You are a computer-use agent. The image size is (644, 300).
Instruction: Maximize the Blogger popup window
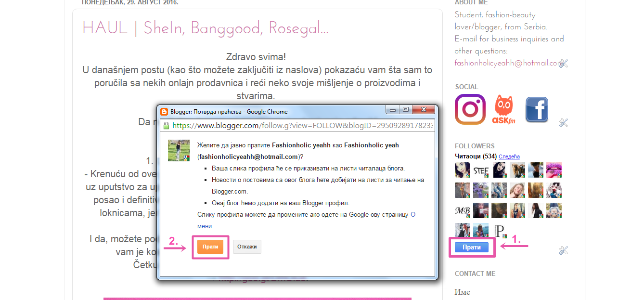coord(406,110)
